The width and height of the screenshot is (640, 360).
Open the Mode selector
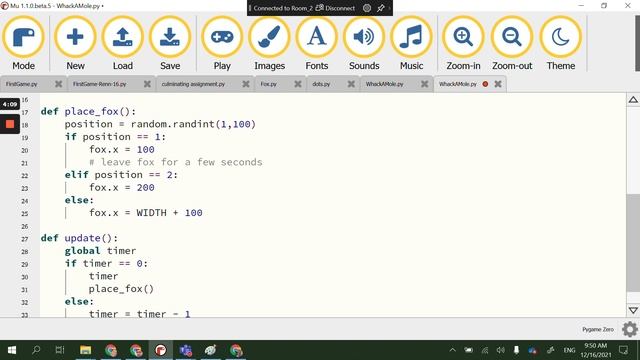(23, 43)
